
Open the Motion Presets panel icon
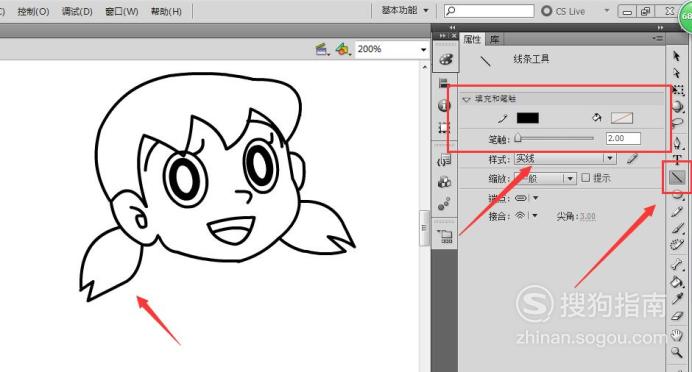point(444,204)
